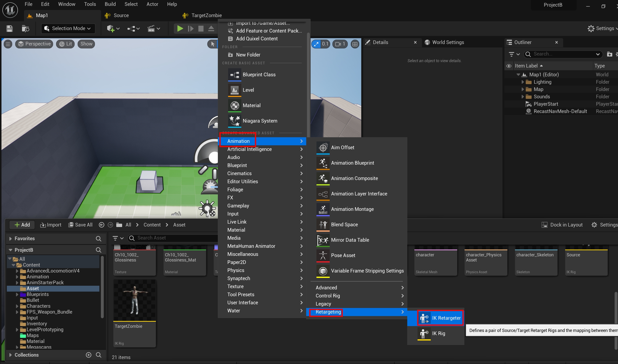Click Import in Content Browser
The image size is (618, 364).
pyautogui.click(x=51, y=225)
